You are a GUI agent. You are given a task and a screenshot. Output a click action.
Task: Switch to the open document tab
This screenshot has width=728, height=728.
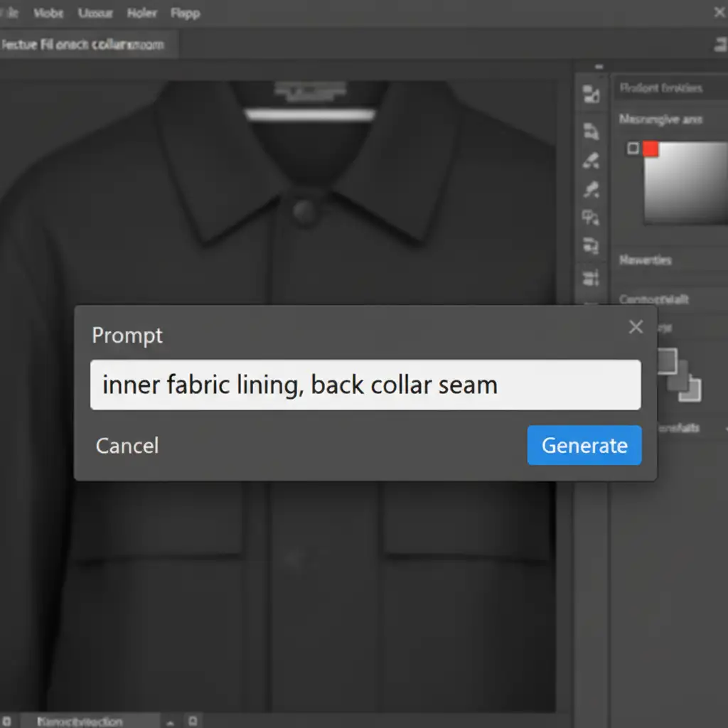83,45
